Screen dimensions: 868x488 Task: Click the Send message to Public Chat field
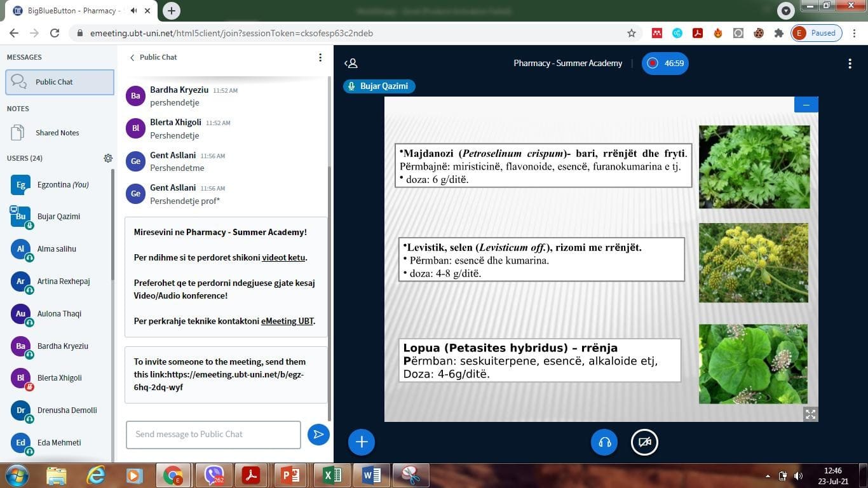click(213, 435)
